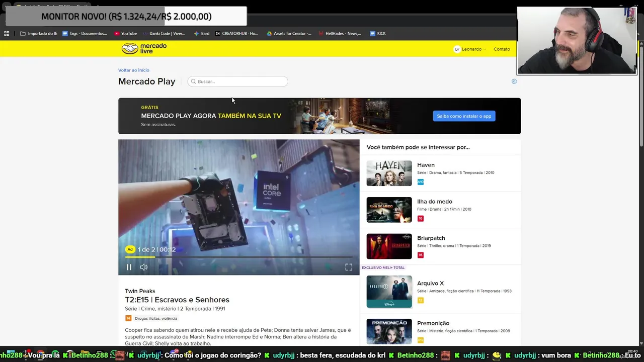Click the Twin Peaks 14 rating badge
644x362 pixels.
click(128, 318)
